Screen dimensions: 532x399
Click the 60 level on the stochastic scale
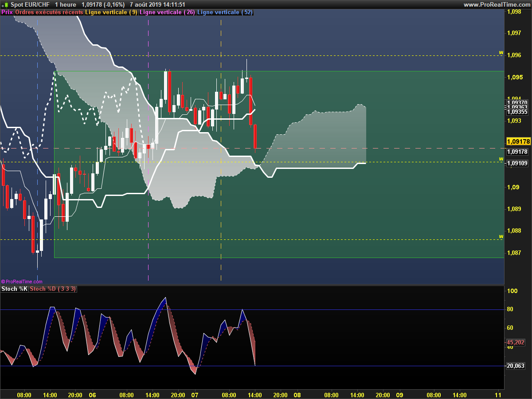tap(510, 328)
